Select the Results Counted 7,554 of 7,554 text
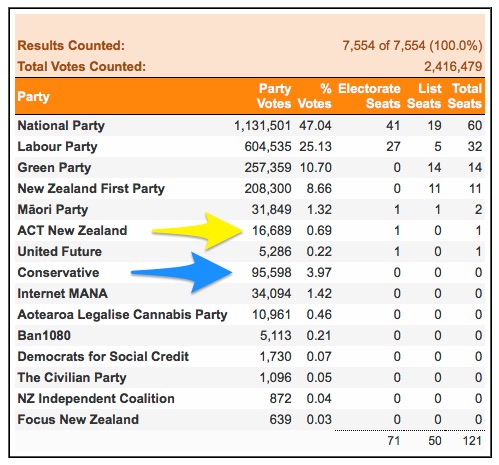499x465 pixels. coord(412,46)
